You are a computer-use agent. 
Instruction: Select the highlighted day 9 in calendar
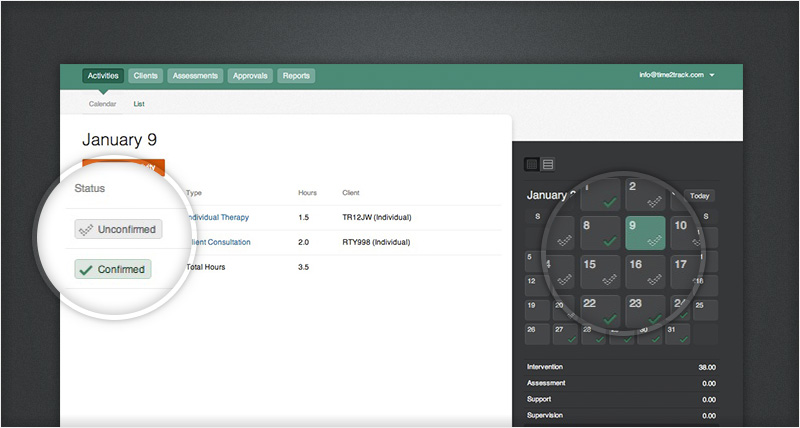coord(645,233)
